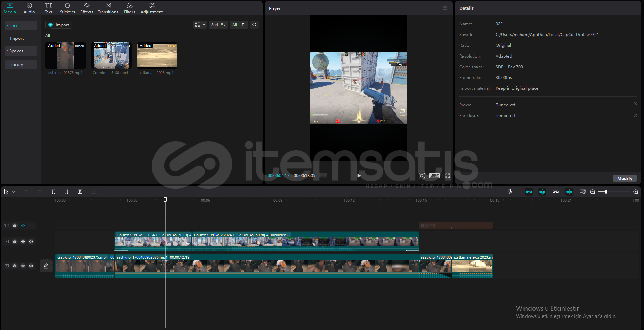This screenshot has height=330, width=644.
Task: Hide the Counter-Strike overlay video track
Action: click(23, 241)
